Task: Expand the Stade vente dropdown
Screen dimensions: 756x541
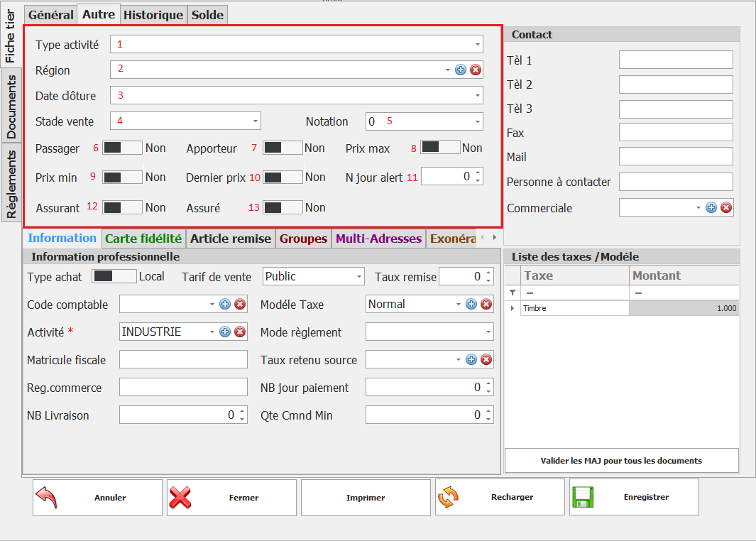Action: (256, 121)
